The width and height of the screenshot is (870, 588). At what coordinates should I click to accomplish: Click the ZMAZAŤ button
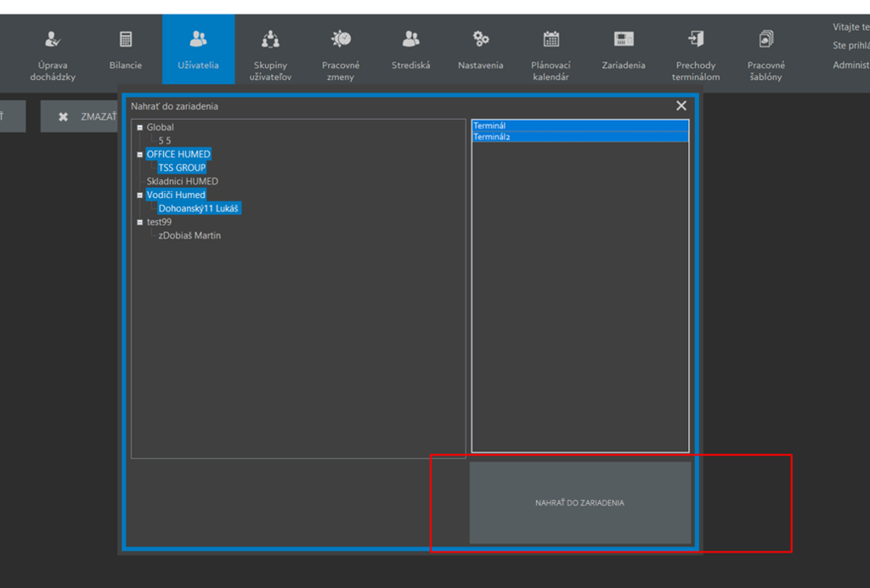(85, 116)
